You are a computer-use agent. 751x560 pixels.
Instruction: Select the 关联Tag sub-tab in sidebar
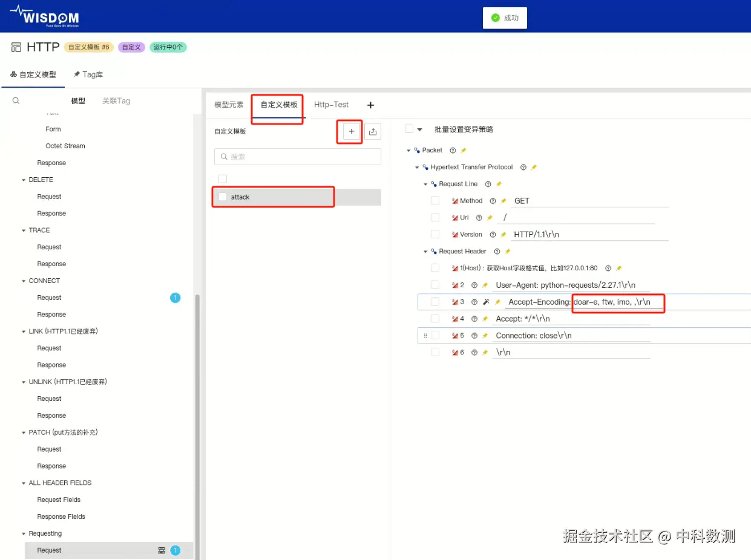(x=116, y=101)
